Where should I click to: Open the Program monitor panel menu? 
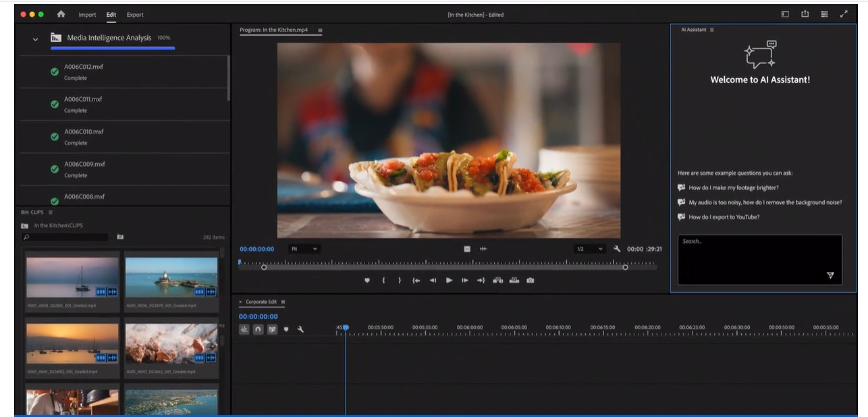click(x=320, y=30)
